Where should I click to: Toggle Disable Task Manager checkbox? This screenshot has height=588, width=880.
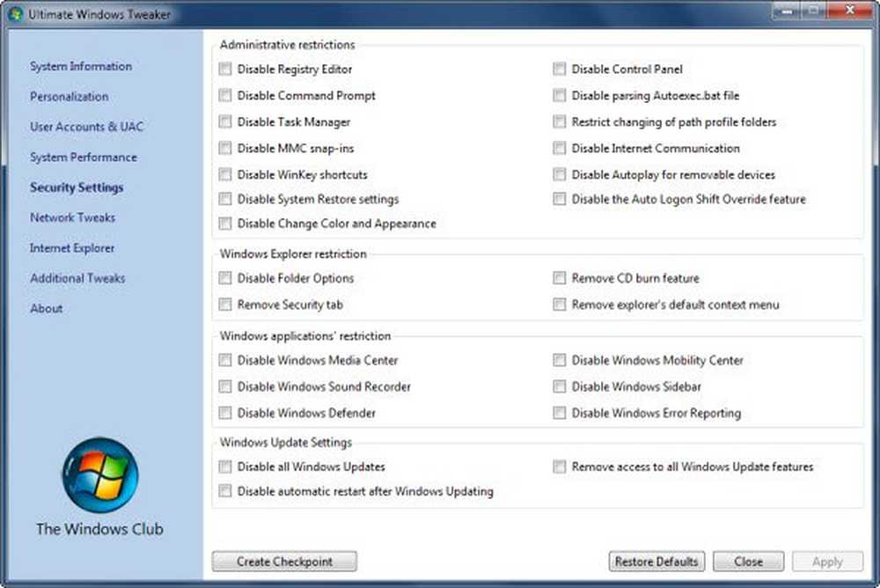click(225, 121)
